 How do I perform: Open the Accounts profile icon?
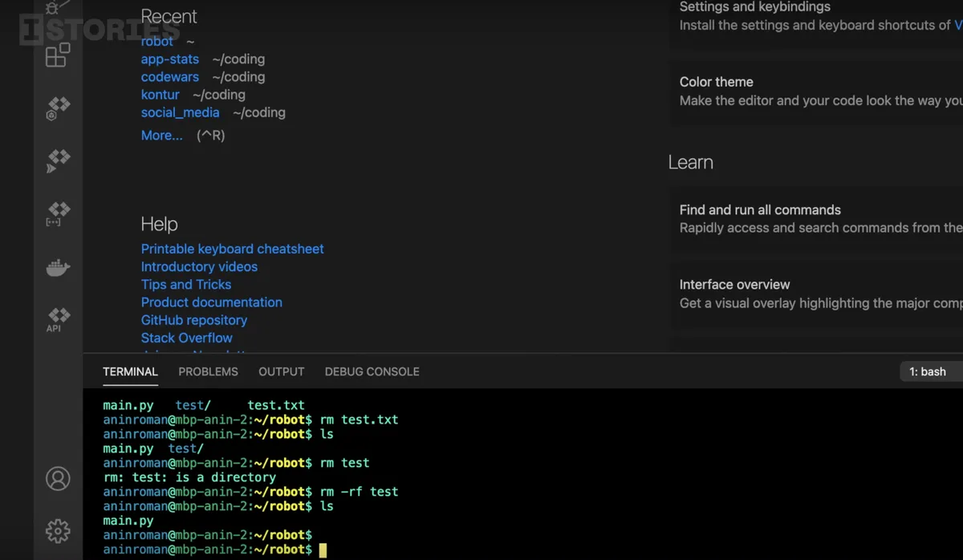point(58,479)
